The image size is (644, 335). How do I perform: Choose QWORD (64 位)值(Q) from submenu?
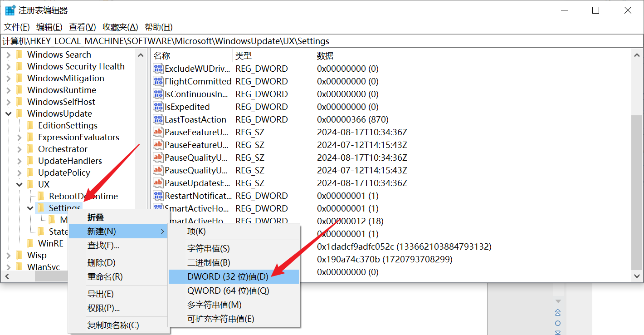[x=234, y=291]
